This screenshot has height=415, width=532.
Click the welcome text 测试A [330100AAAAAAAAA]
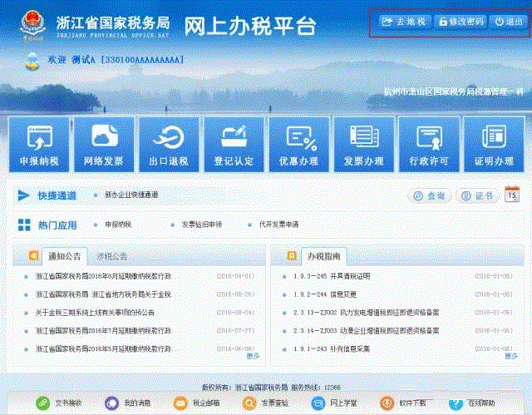pyautogui.click(x=127, y=60)
